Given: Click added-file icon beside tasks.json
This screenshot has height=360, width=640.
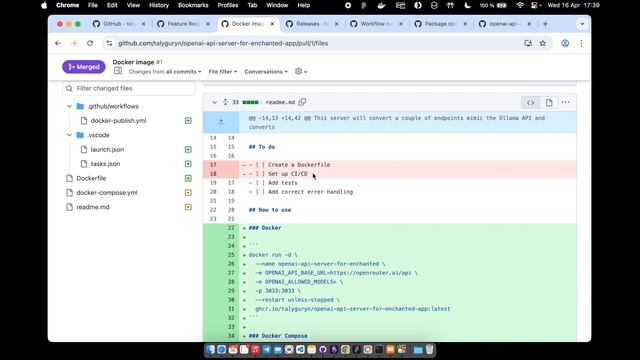Looking at the screenshot, I should click(188, 164).
